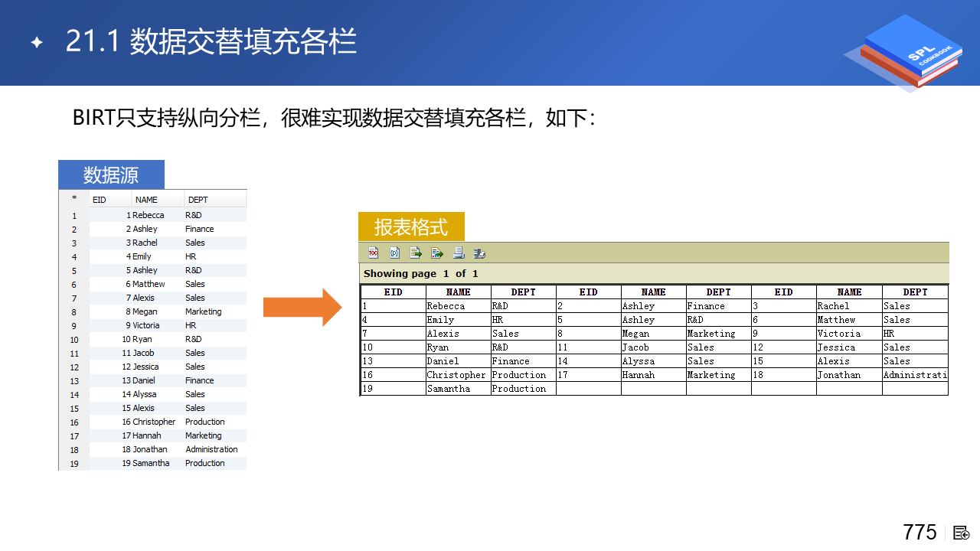Click the print on server icon

click(480, 253)
